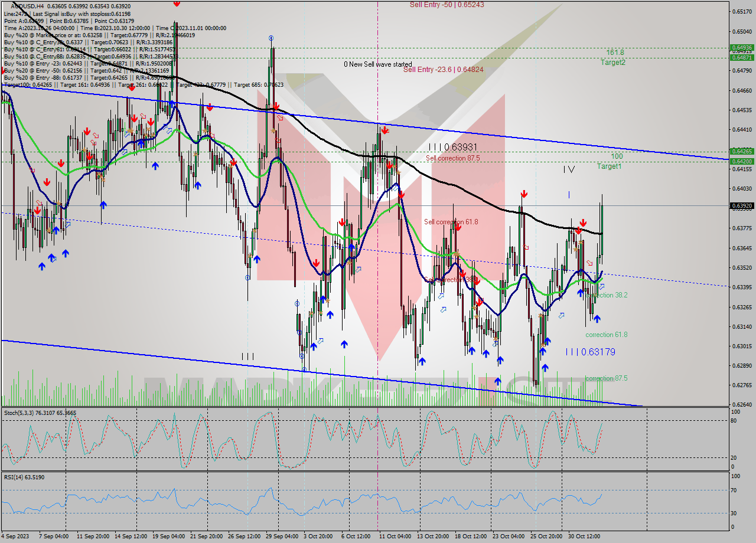Click the 18 Oct 12:00 time label
Screen dimensions: 756x543
pos(471,537)
